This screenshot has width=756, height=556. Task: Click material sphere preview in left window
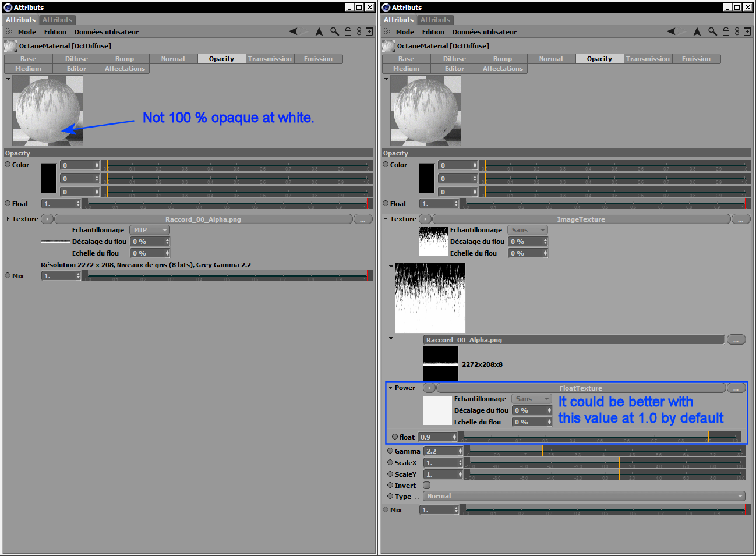(x=48, y=111)
